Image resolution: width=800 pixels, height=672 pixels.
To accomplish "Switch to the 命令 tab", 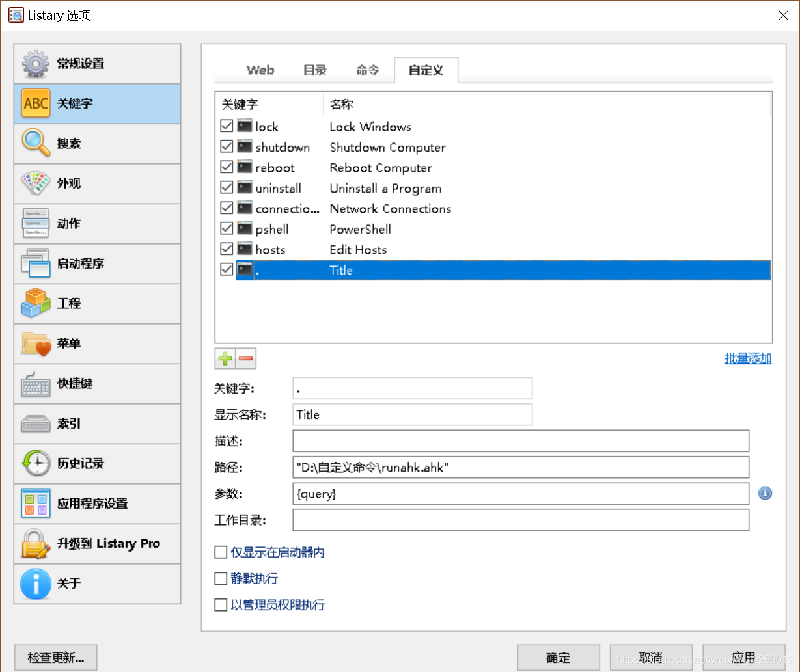I will 368,70.
